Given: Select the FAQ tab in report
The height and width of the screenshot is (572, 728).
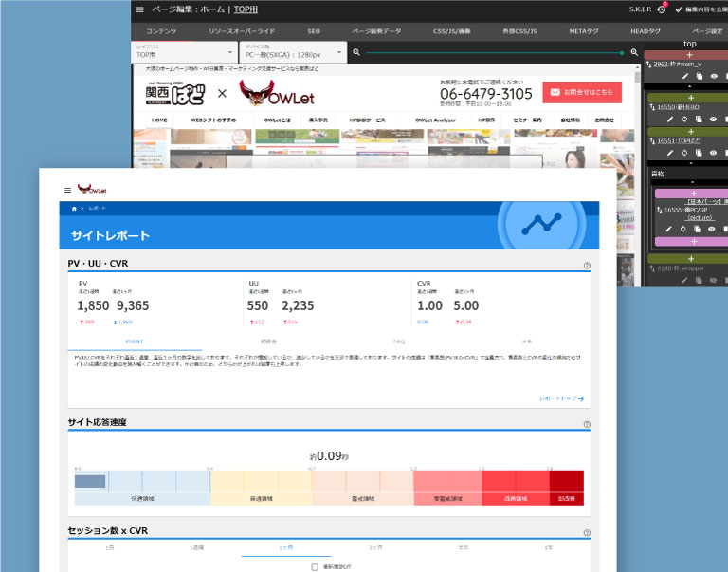Looking at the screenshot, I should point(399,341).
